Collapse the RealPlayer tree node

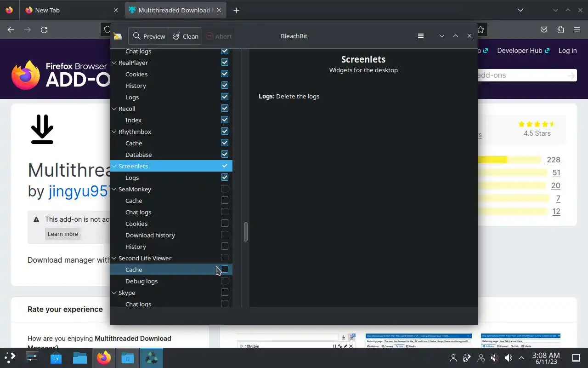click(x=114, y=63)
